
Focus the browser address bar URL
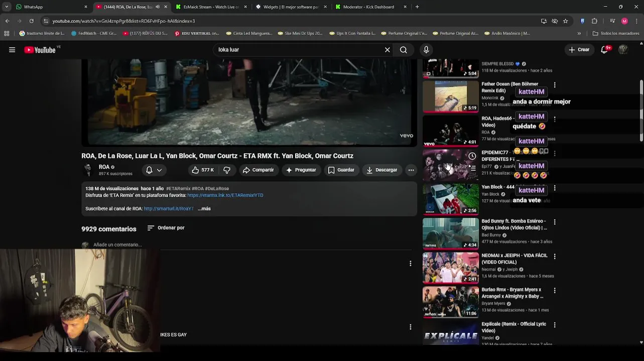click(123, 21)
